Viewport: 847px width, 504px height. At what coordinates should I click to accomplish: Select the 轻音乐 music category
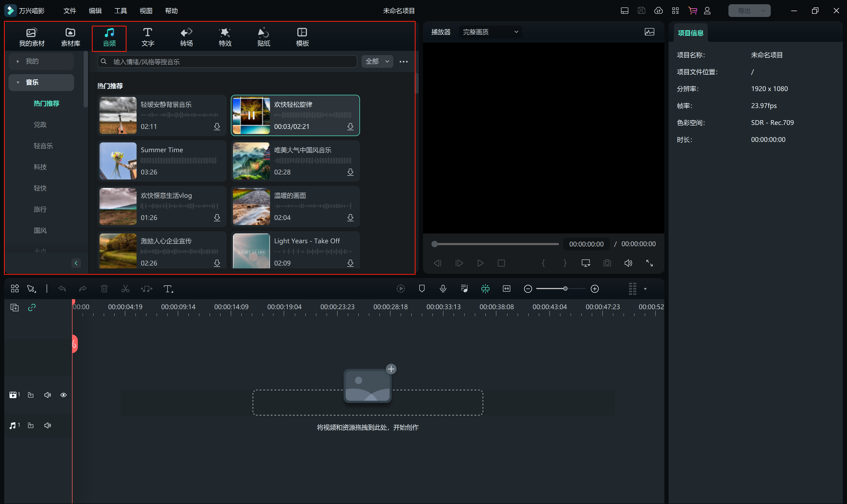(43, 146)
